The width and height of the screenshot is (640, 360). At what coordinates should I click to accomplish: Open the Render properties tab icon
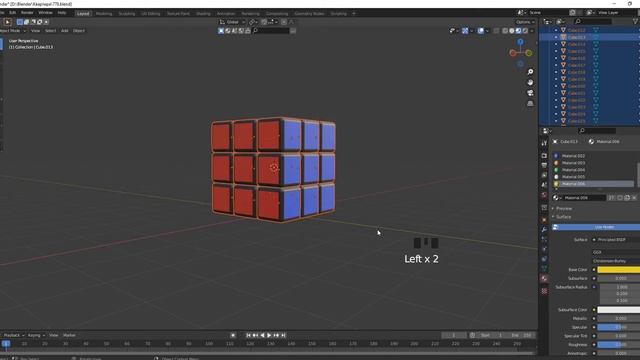(544, 156)
